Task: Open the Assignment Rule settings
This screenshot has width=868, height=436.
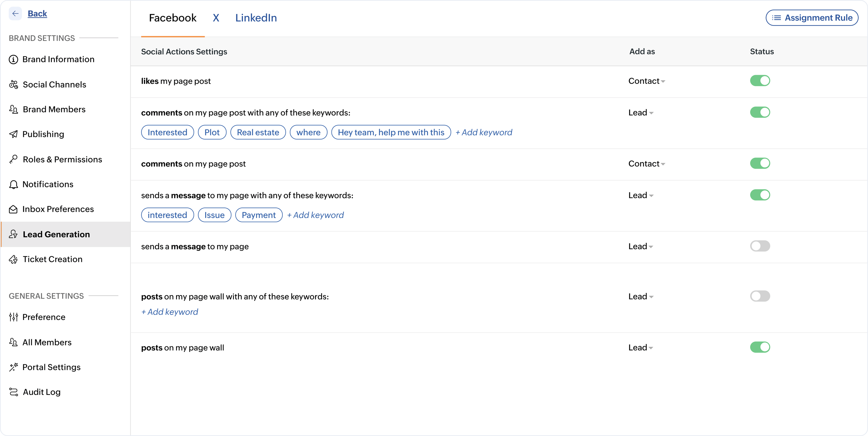Action: (812, 18)
